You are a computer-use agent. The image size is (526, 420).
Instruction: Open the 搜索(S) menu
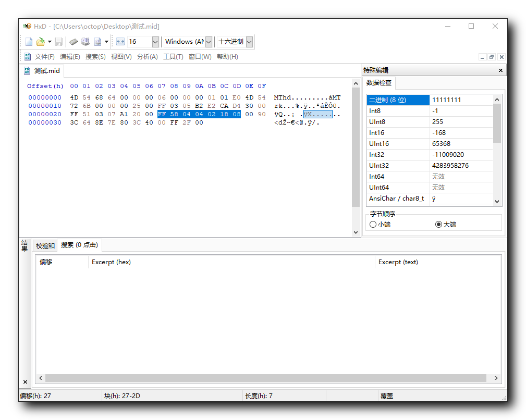(95, 57)
